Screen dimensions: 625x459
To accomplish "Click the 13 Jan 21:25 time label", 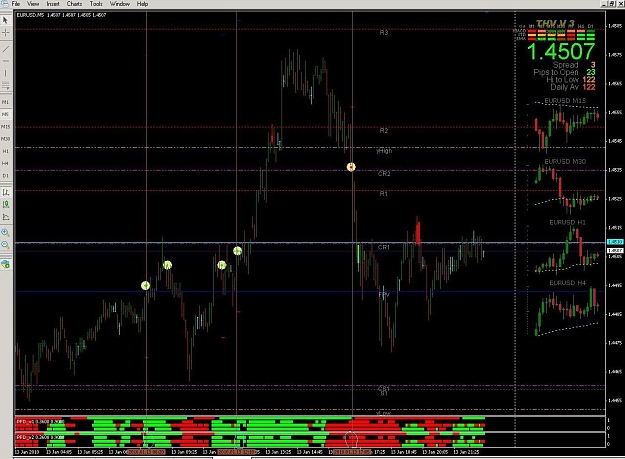I will click(x=467, y=452).
